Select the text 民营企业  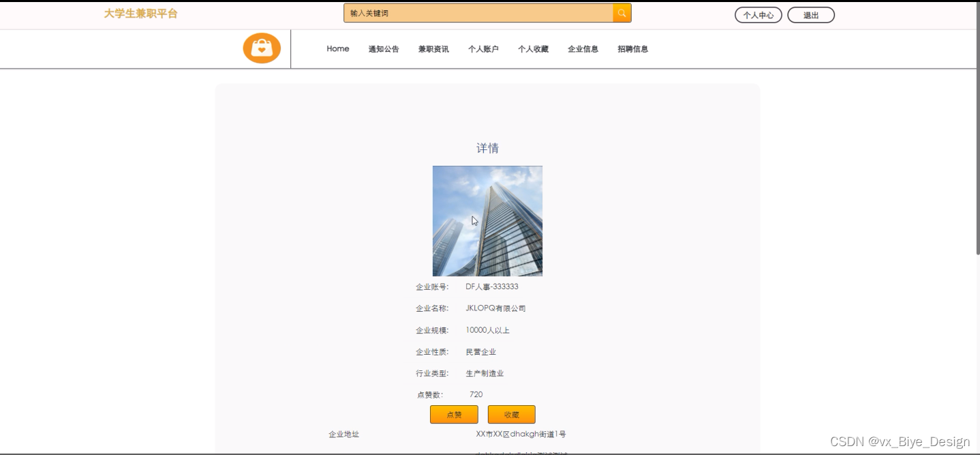pos(480,352)
